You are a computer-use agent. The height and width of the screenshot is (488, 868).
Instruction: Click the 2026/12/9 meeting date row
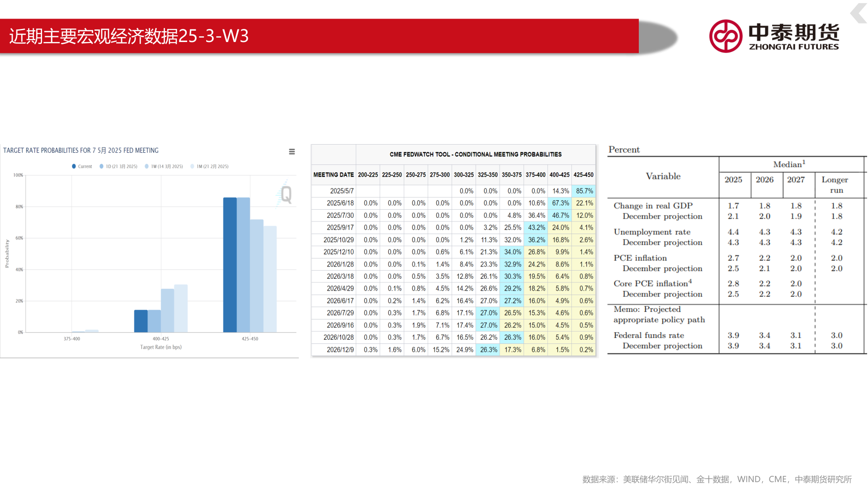click(340, 350)
